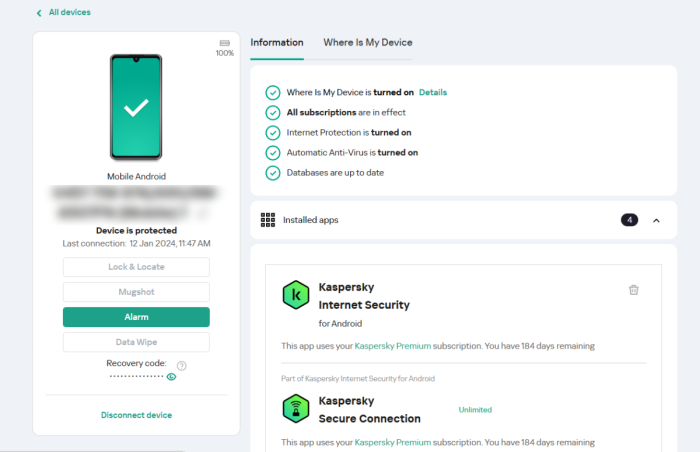Open the Recovery code help question mark
This screenshot has width=700, height=452.
pos(182,366)
